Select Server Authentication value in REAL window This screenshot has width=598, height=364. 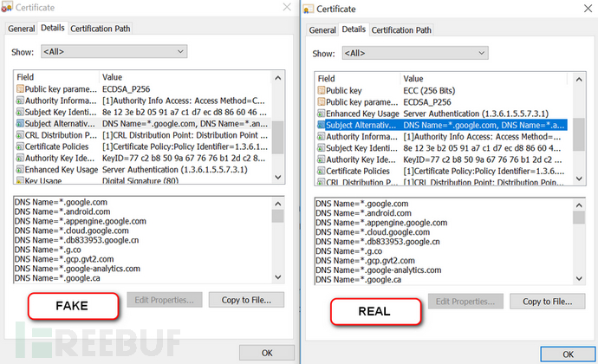click(476, 114)
